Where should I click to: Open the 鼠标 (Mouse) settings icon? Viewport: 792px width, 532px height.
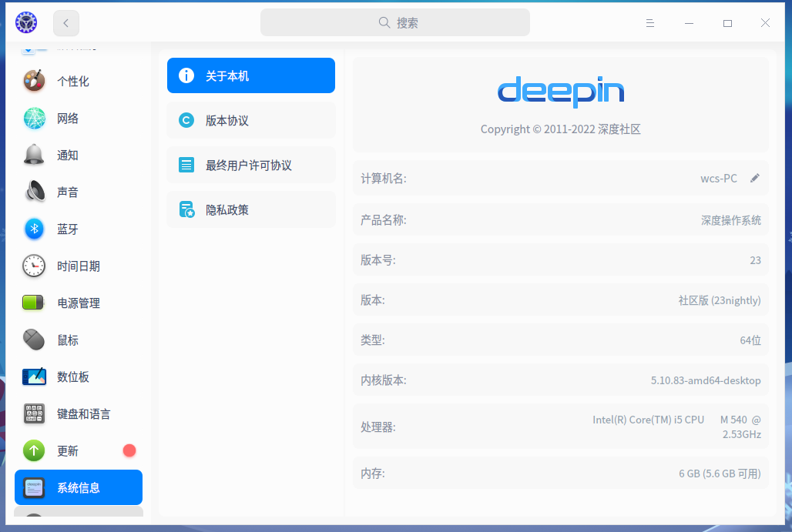click(x=34, y=340)
